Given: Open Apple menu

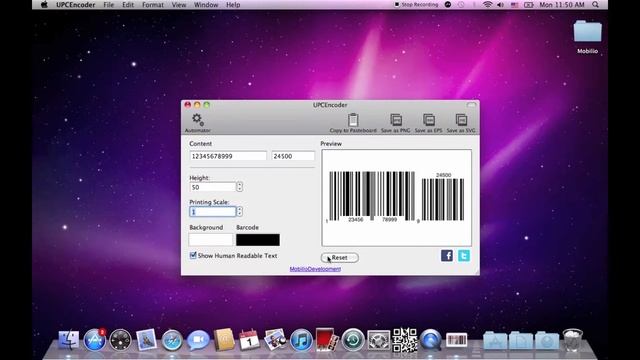Looking at the screenshot, I should pos(44,5).
